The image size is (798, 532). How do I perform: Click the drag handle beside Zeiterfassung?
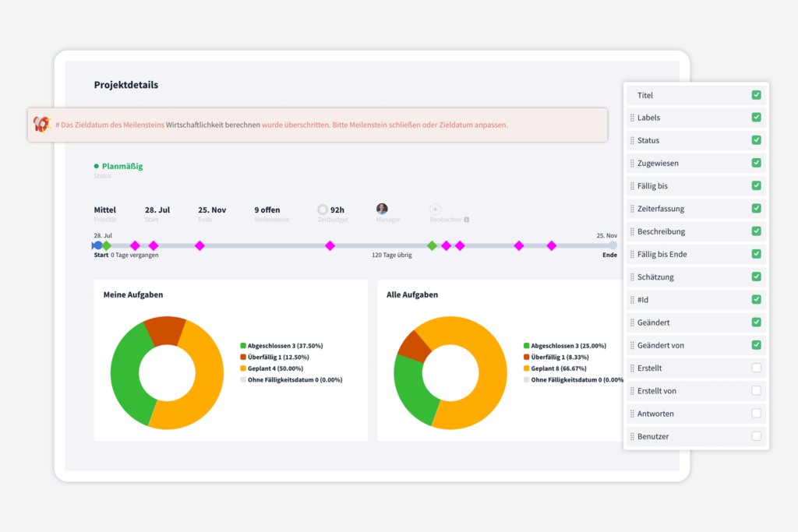coord(632,209)
